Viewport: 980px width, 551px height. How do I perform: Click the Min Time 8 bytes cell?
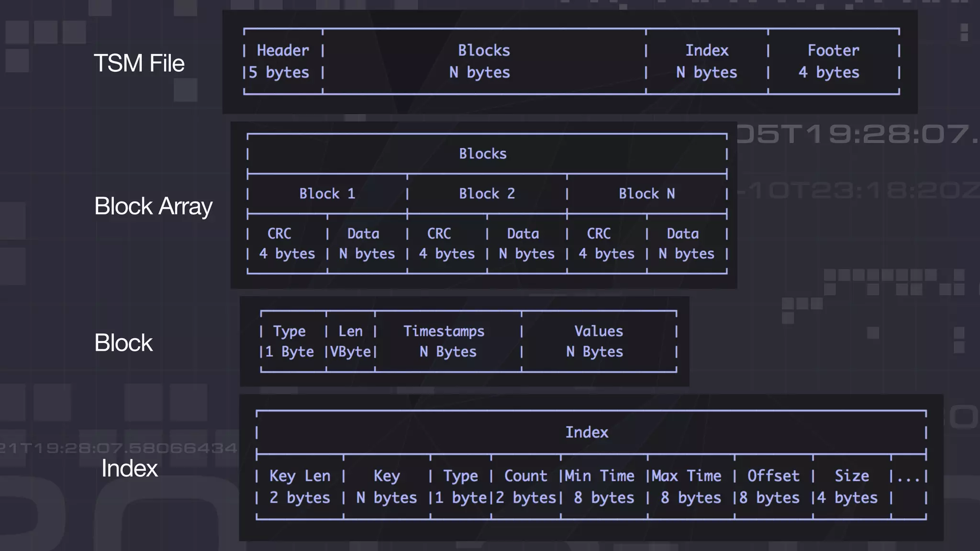point(603,486)
